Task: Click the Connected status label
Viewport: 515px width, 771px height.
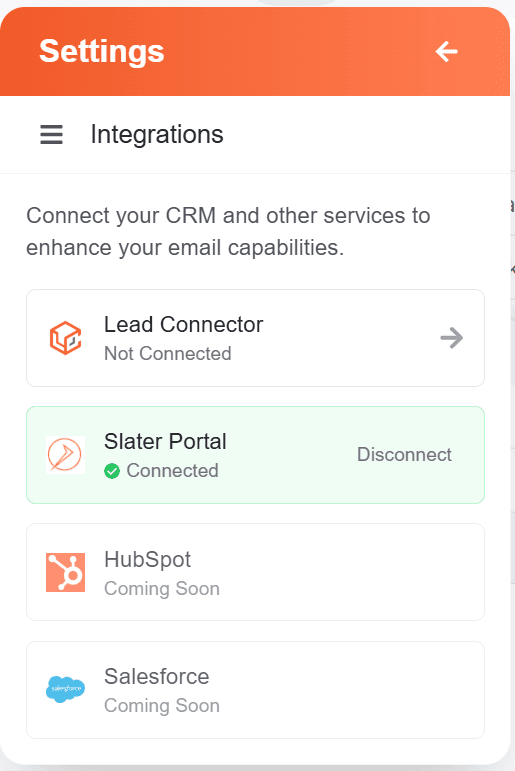Action: (x=173, y=471)
